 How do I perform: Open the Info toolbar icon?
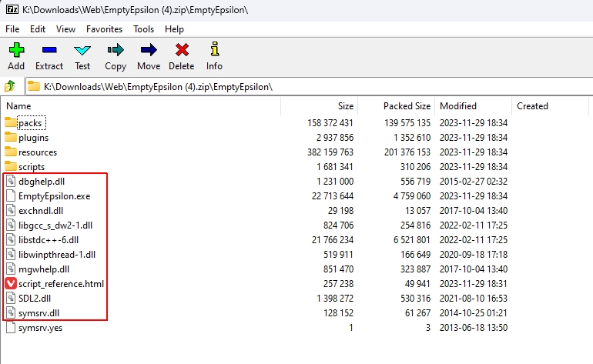[214, 49]
